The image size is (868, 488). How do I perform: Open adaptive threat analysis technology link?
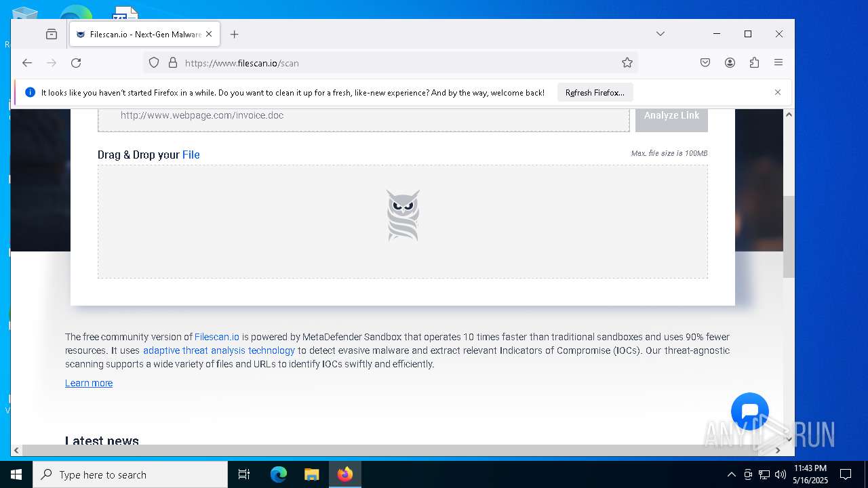point(219,350)
